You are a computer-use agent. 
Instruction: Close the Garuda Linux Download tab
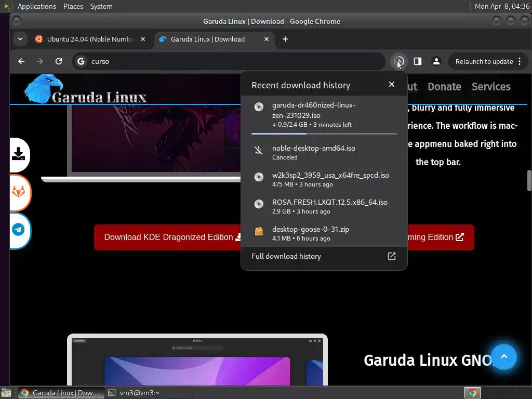click(x=267, y=39)
